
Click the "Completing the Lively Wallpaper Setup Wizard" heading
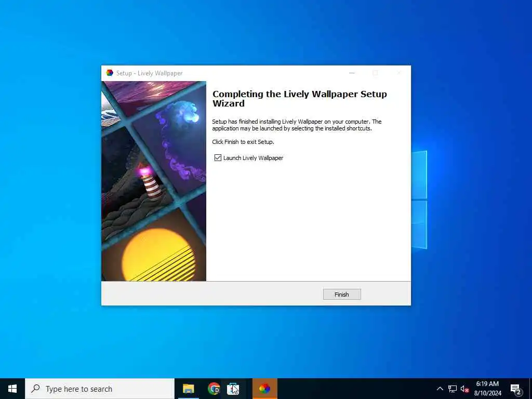pyautogui.click(x=300, y=99)
